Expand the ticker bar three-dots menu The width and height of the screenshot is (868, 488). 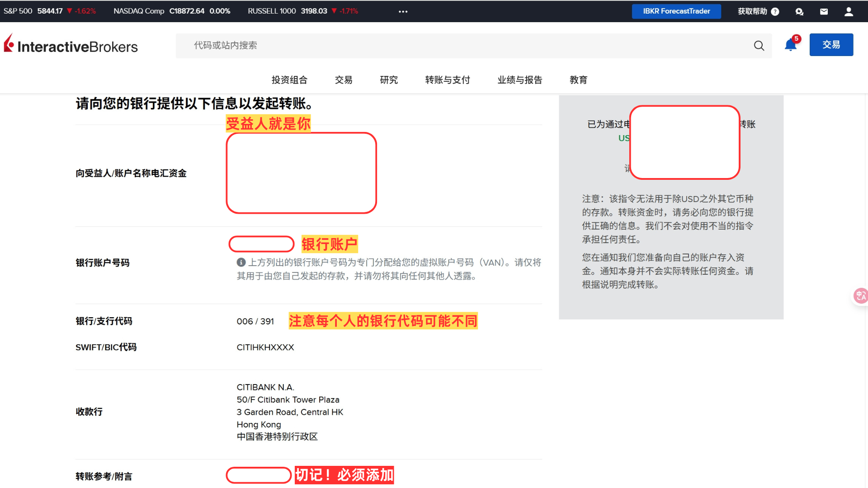(x=403, y=11)
